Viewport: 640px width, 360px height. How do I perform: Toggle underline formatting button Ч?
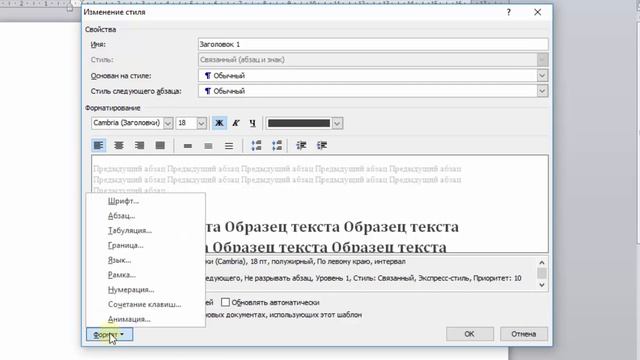pos(253,123)
